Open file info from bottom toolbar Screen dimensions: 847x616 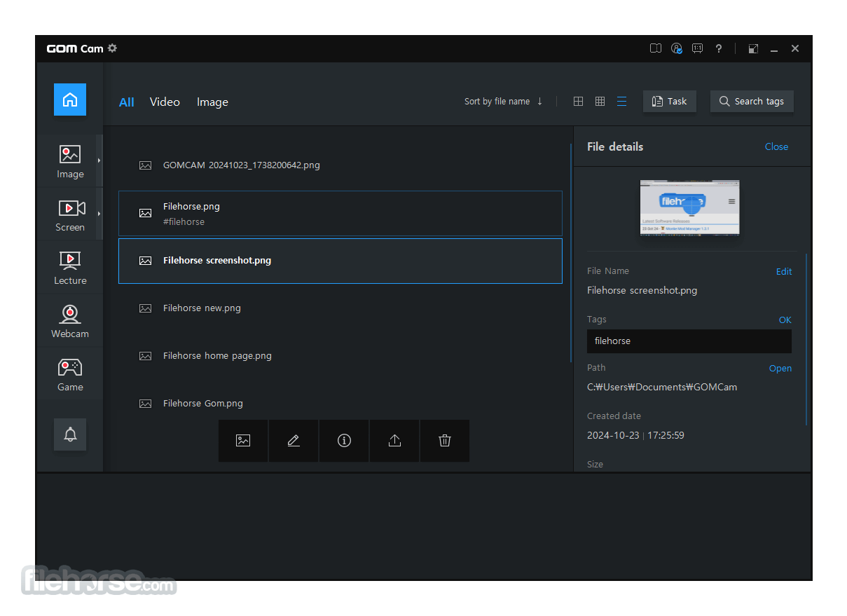pos(344,441)
